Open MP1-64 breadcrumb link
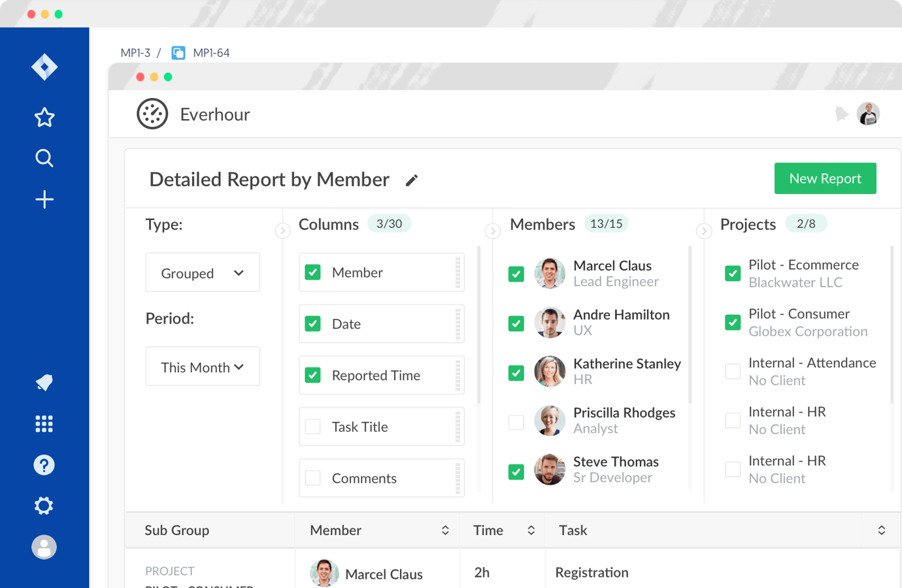 [211, 53]
